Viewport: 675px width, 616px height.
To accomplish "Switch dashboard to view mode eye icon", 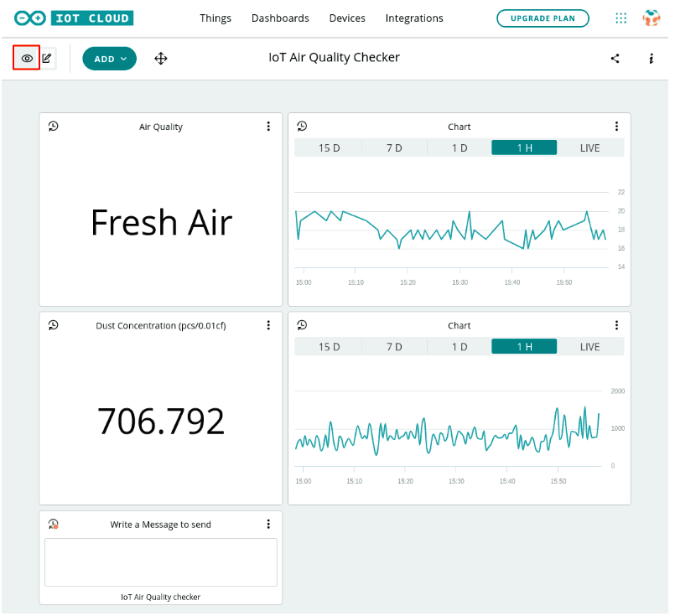I will [x=27, y=58].
